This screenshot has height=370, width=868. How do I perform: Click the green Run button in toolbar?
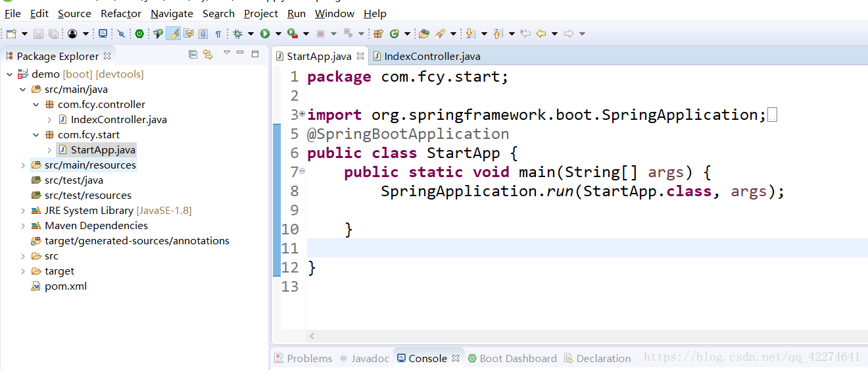(265, 34)
